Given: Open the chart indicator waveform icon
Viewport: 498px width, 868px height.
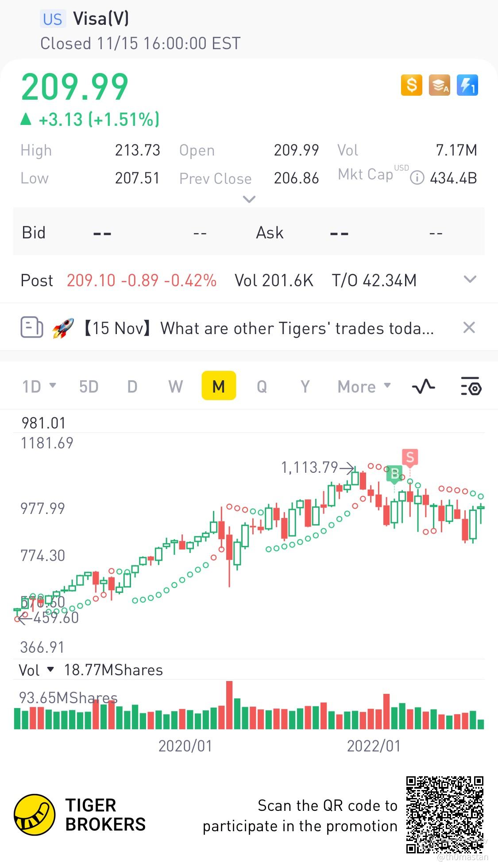Looking at the screenshot, I should (423, 386).
